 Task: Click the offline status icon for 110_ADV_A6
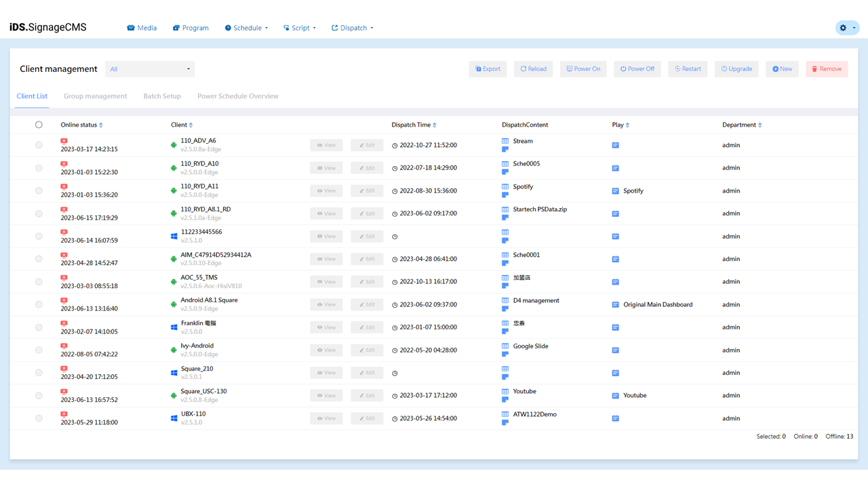[64, 141]
